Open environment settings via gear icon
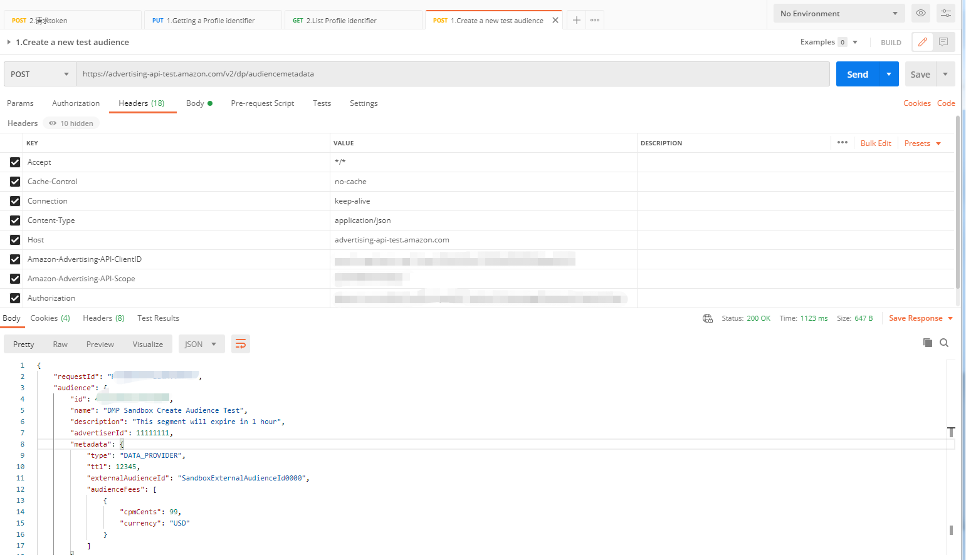This screenshot has height=560, width=966. tap(945, 13)
